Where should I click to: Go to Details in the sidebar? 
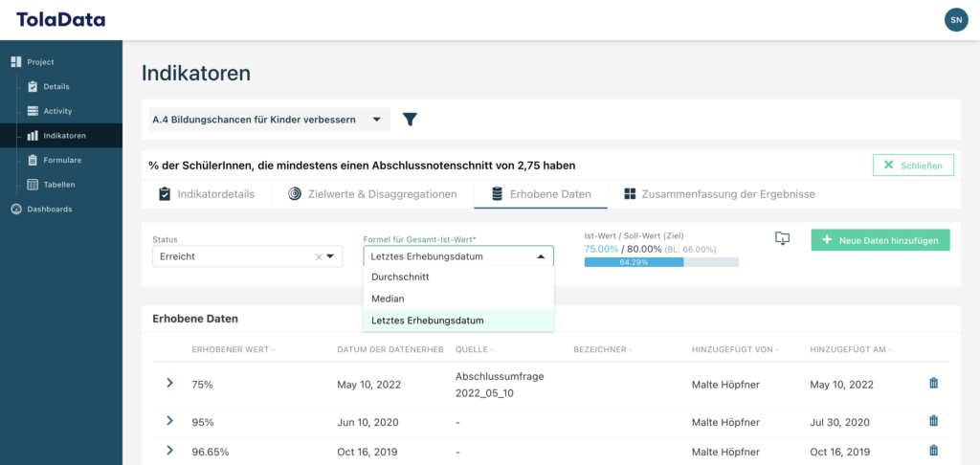click(56, 86)
